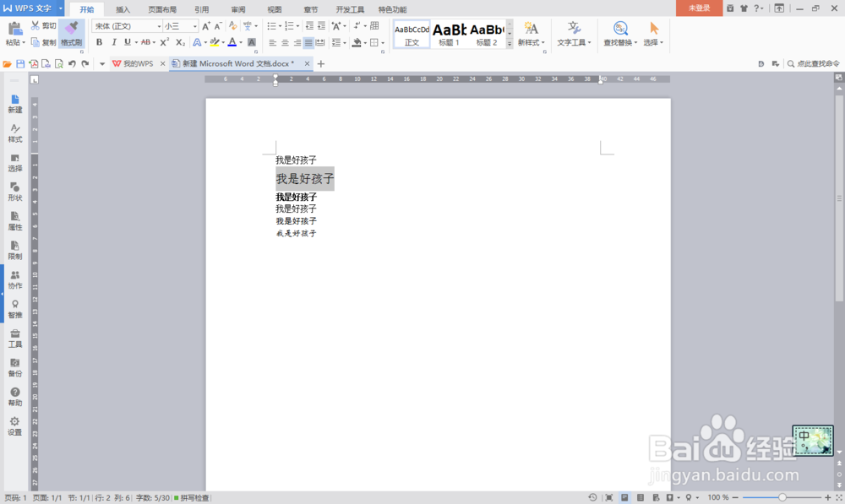Increase the paragraph indent
The image size is (845, 504).
click(x=321, y=26)
